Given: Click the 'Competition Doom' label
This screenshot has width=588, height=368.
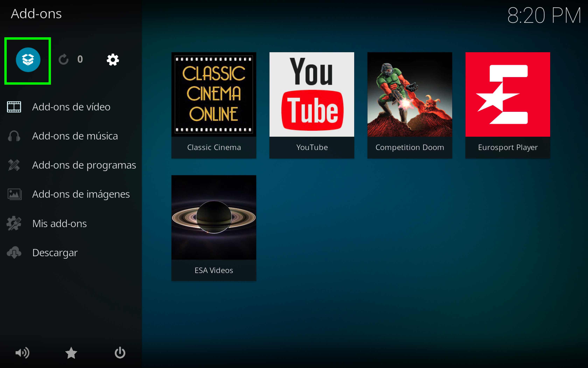Looking at the screenshot, I should [x=410, y=148].
